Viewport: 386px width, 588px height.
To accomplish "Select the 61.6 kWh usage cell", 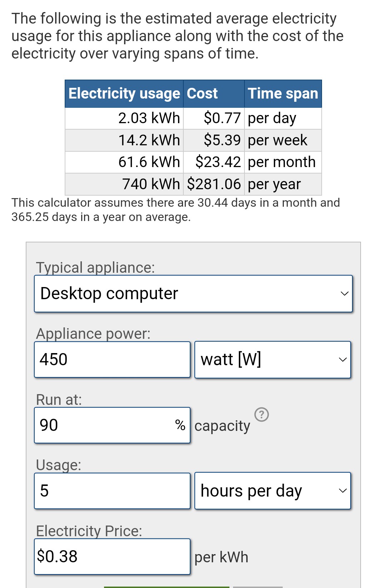I will click(124, 162).
